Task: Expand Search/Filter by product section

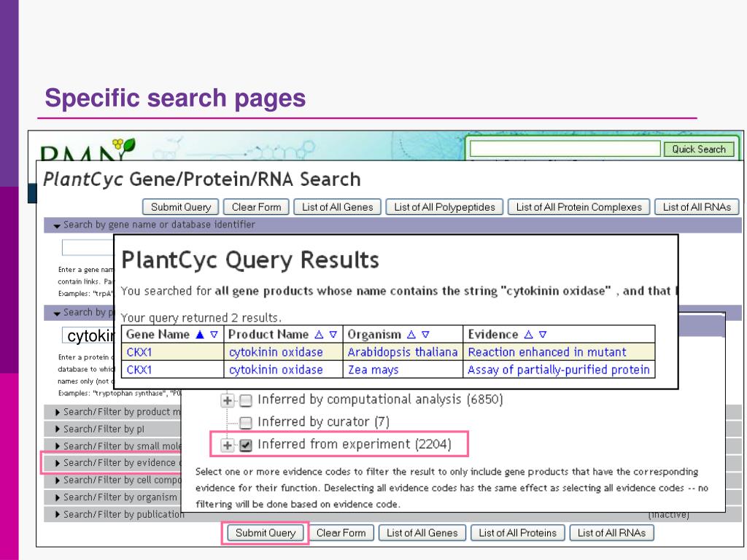Action: pos(112,411)
